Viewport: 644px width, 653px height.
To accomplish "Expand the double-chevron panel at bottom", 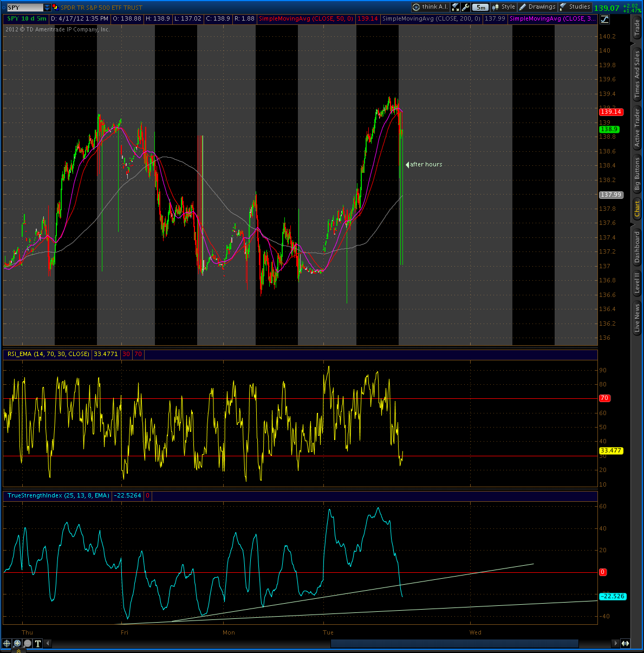I will [18, 650].
